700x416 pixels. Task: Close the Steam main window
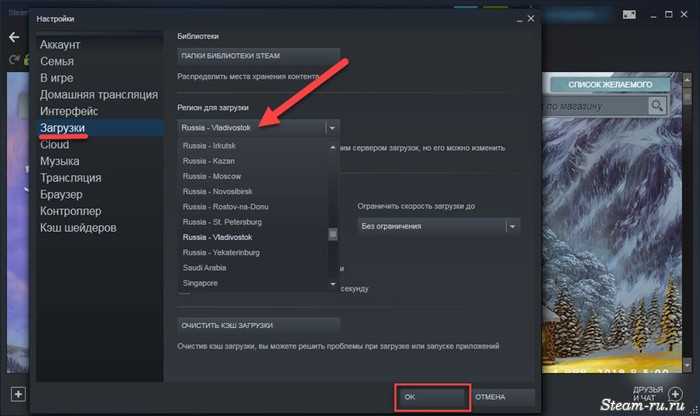pos(684,15)
